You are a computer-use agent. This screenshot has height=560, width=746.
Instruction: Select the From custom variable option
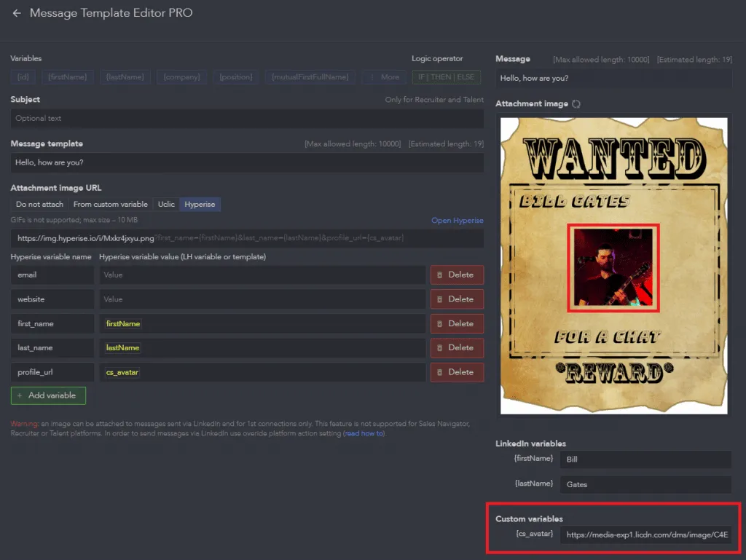point(111,205)
